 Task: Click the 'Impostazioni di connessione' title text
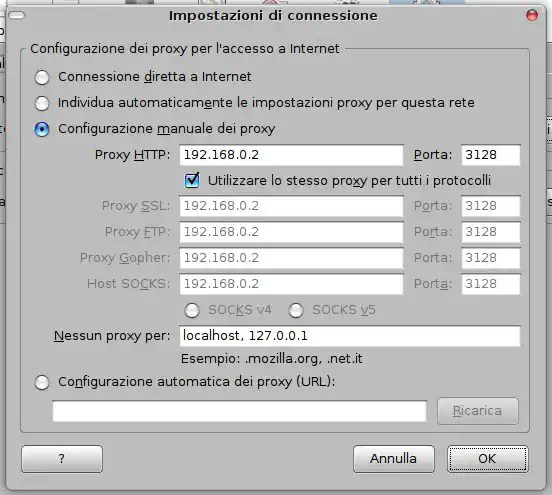pos(273,16)
